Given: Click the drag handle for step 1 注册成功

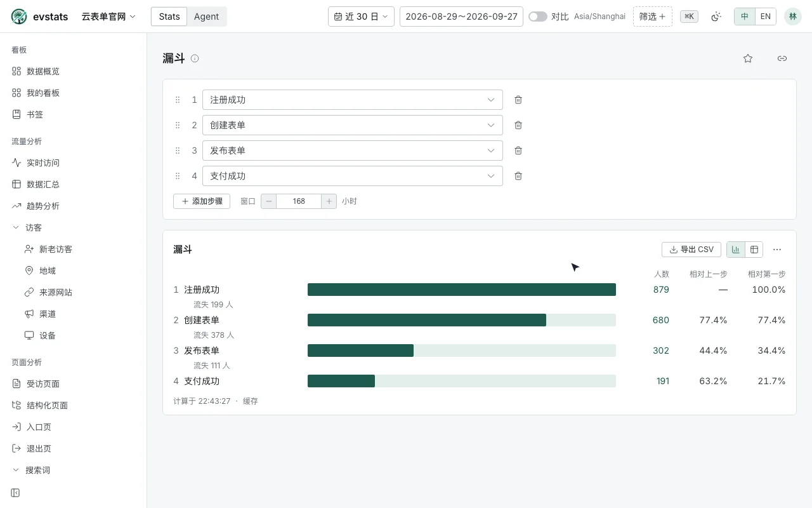Looking at the screenshot, I should click(178, 100).
